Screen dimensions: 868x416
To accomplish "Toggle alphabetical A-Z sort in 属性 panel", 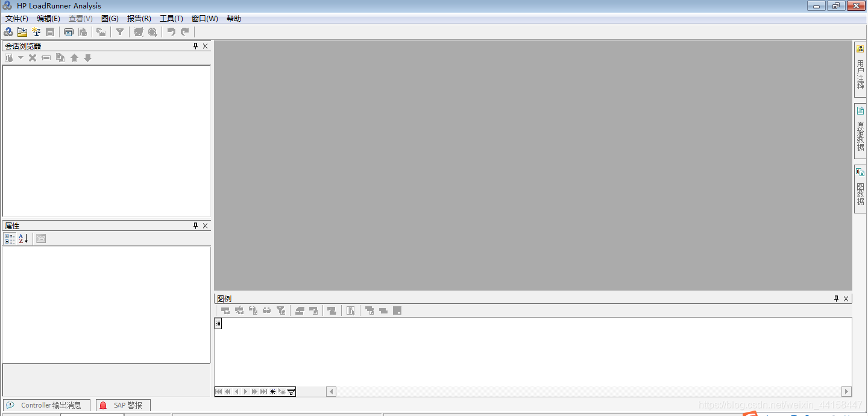I will (x=24, y=239).
